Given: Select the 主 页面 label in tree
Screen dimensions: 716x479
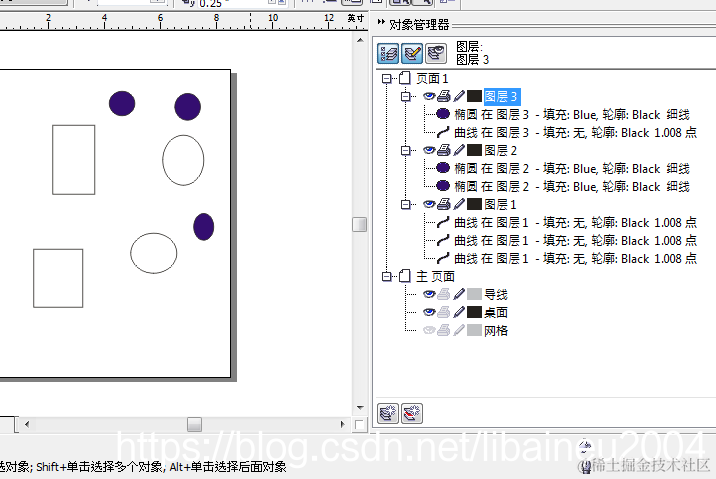Looking at the screenshot, I should (x=435, y=276).
